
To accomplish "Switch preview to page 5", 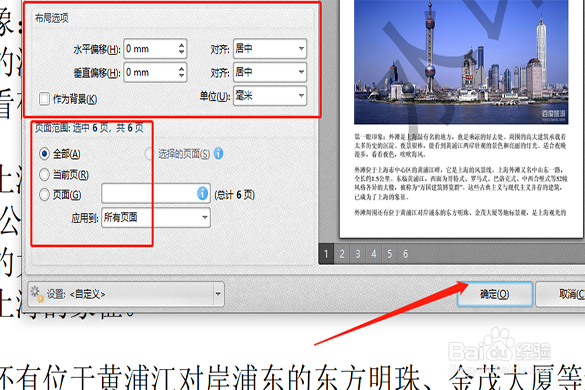I will pyautogui.click(x=390, y=254).
